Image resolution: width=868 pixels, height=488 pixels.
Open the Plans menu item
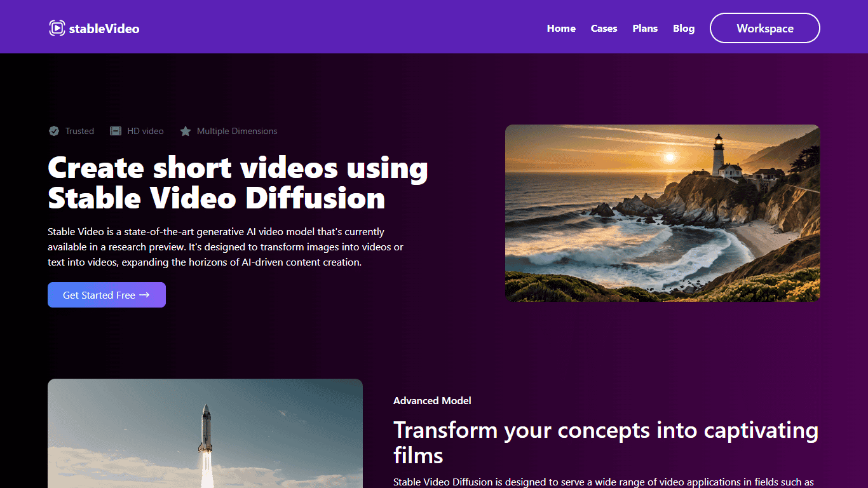coord(645,29)
